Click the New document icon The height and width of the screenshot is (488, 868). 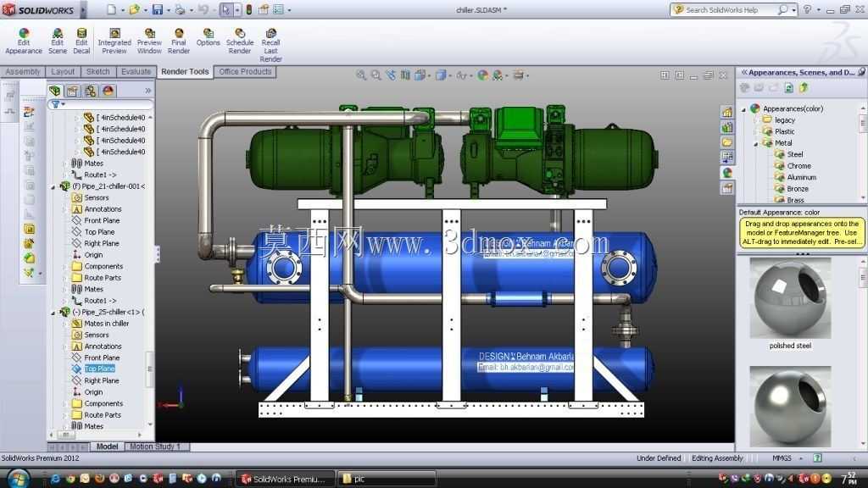(x=111, y=9)
